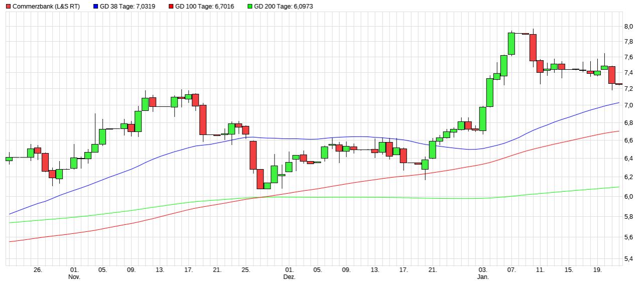Viewport: 644px width, 284px height.
Task: Click the 6,0 price axis label
Action: coord(628,197)
